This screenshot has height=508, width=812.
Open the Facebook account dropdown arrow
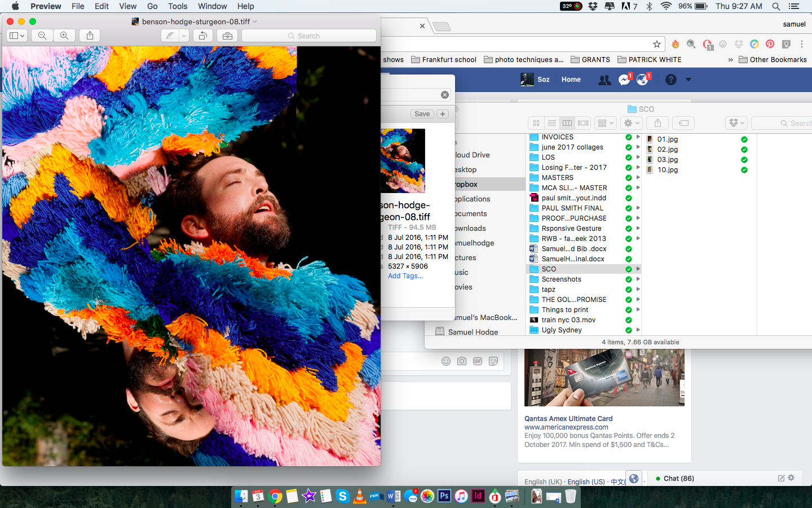tap(688, 80)
